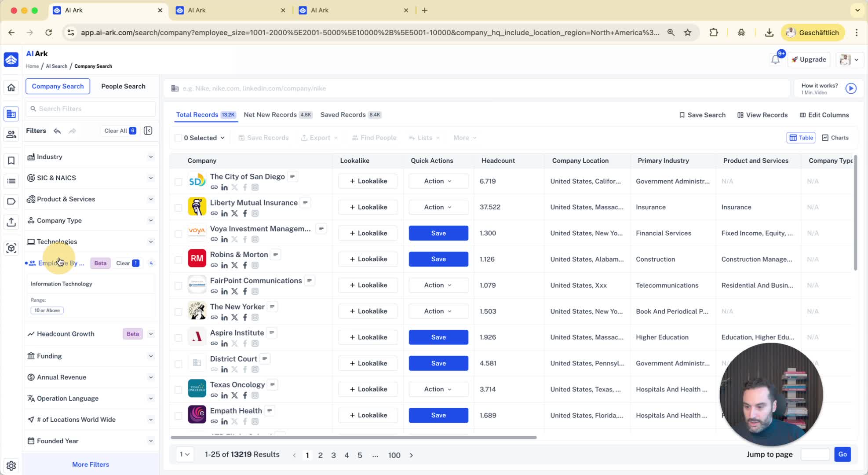The height and width of the screenshot is (475, 868).
Task: Click the home icon in left sidebar
Action: point(11,88)
